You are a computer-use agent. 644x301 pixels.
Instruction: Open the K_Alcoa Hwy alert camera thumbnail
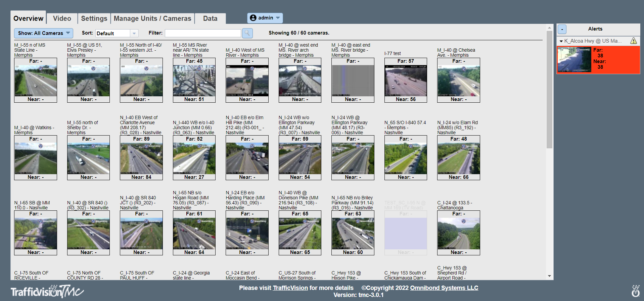coord(574,59)
